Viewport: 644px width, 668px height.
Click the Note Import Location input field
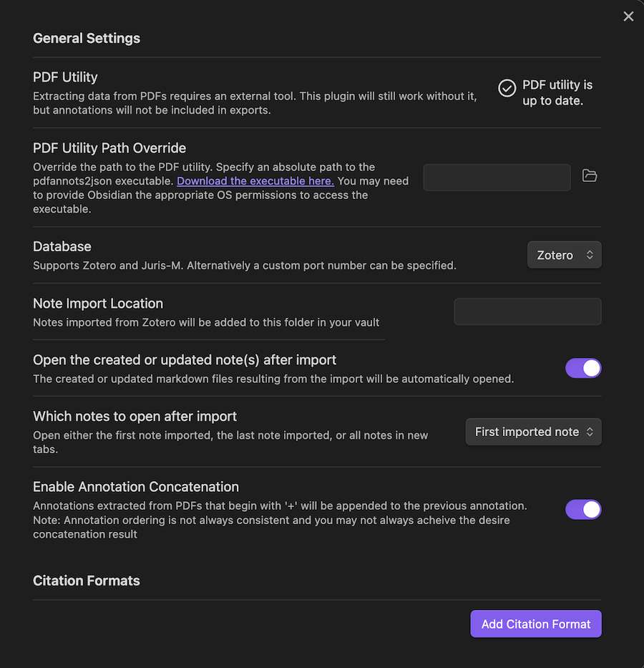point(528,312)
